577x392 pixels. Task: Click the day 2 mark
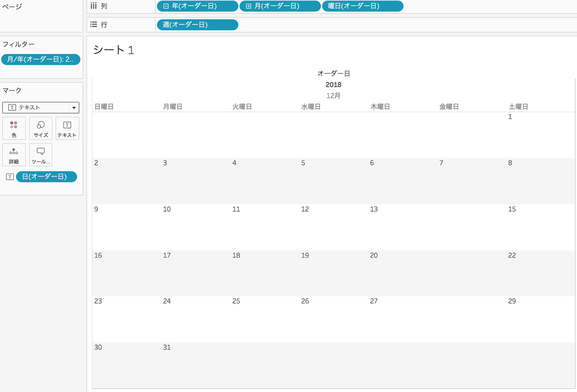(x=96, y=163)
